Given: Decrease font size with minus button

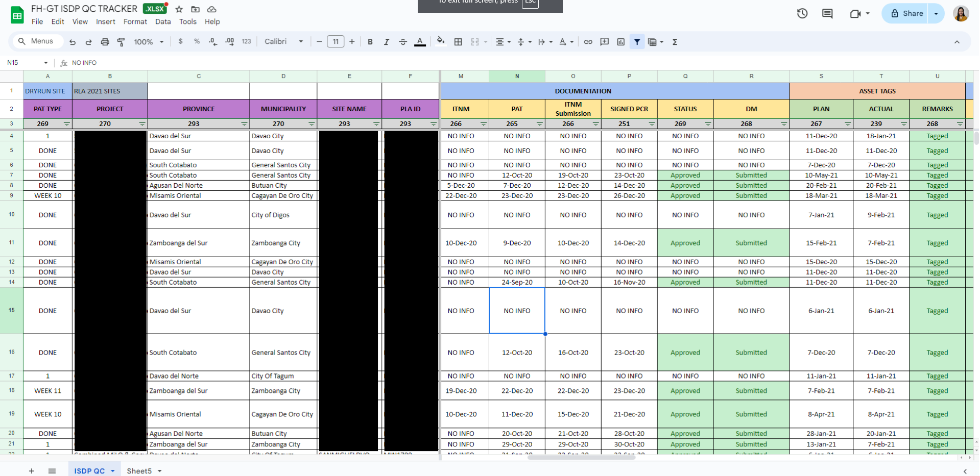Looking at the screenshot, I should 319,42.
